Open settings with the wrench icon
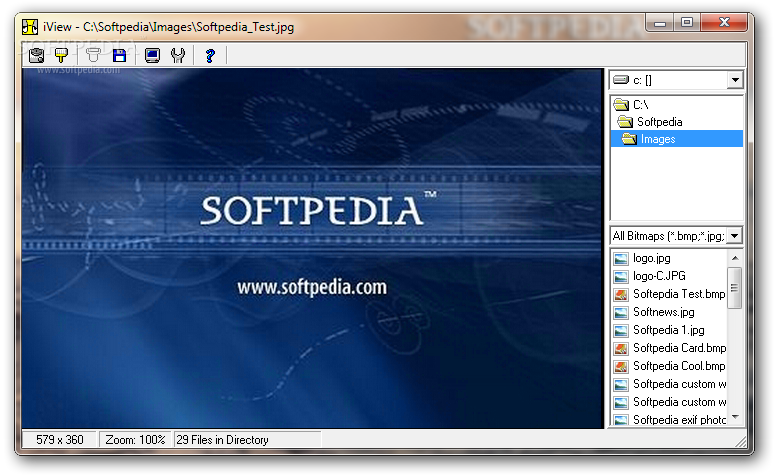775x476 pixels. [178, 55]
